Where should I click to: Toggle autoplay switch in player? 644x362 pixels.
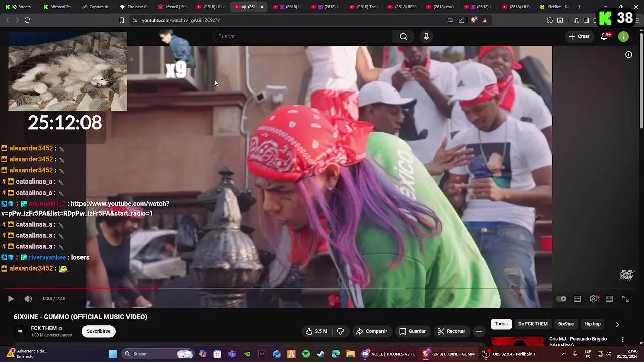[x=561, y=299]
